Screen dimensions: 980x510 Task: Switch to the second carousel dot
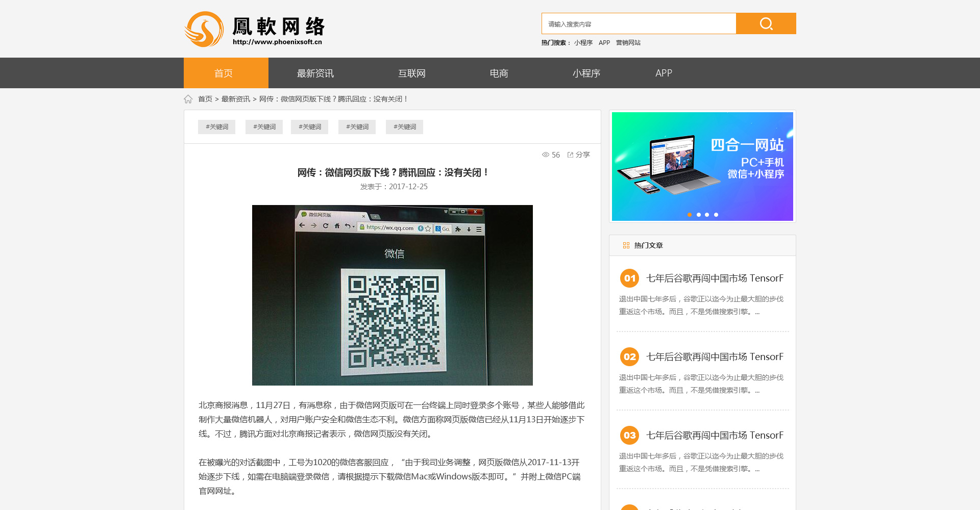[699, 215]
